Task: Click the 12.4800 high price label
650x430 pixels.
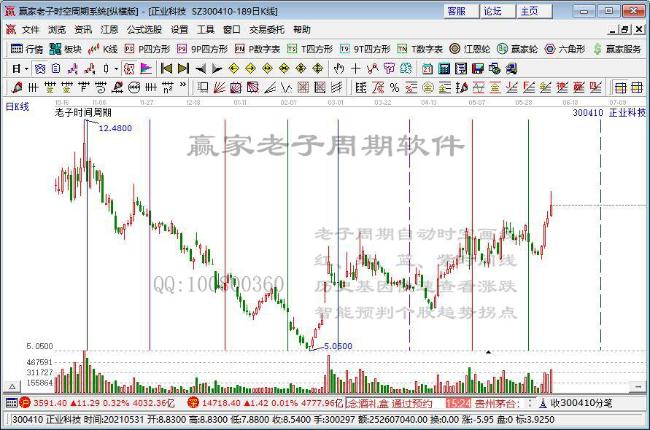Action: [115, 128]
